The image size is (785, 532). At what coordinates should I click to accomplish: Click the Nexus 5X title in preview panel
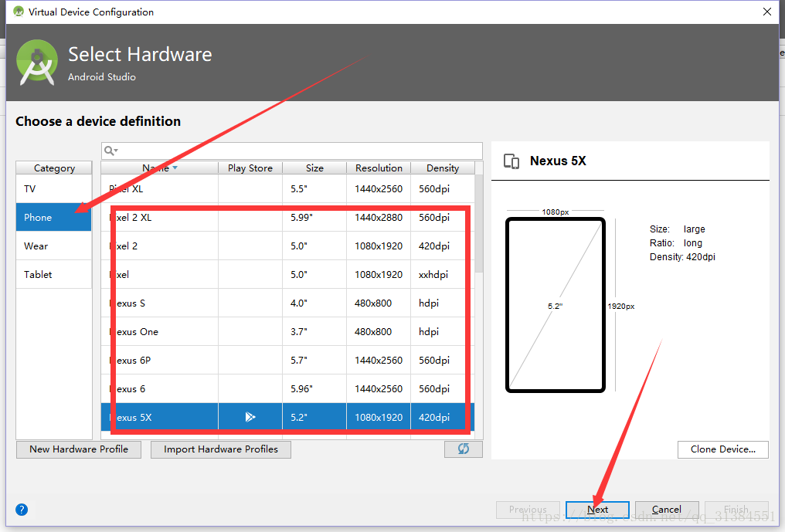tap(558, 161)
